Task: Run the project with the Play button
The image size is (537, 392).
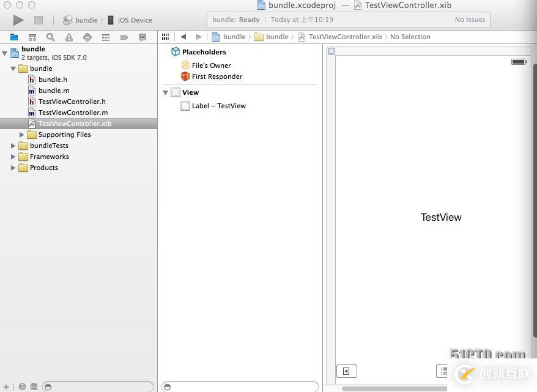Action: (x=18, y=20)
